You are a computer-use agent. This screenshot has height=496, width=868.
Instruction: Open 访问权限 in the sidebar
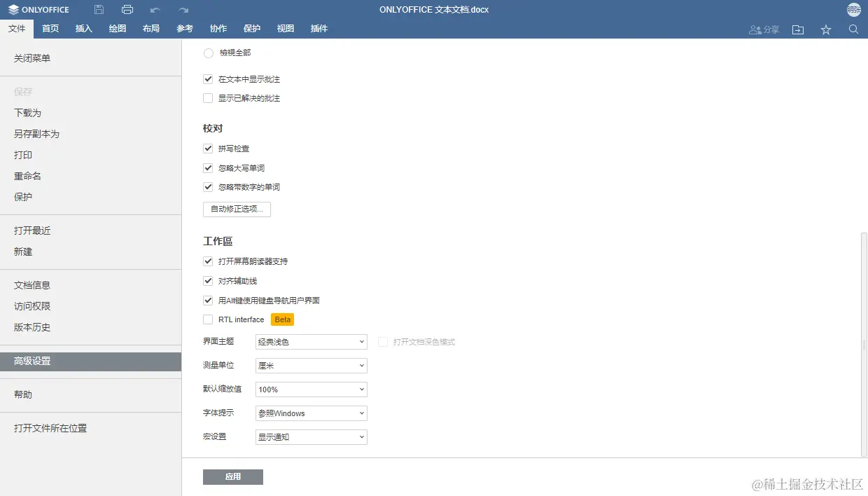coord(91,306)
